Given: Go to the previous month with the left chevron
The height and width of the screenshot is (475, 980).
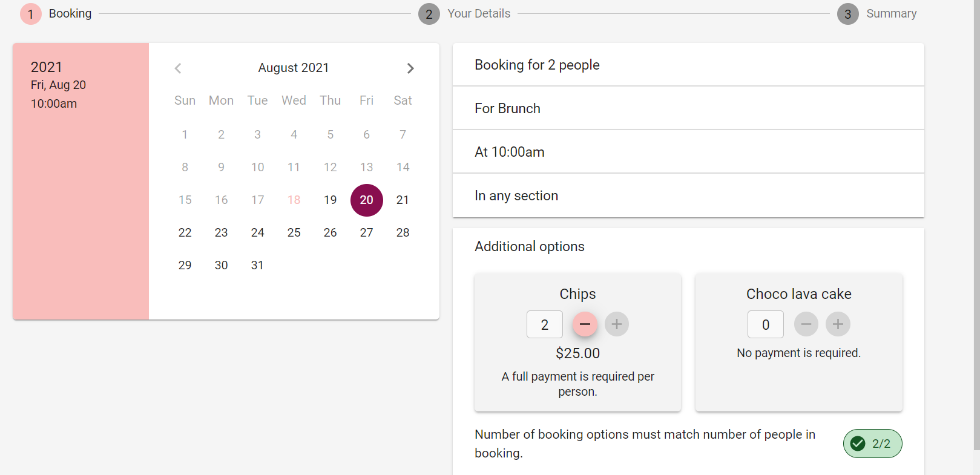Looking at the screenshot, I should click(178, 68).
